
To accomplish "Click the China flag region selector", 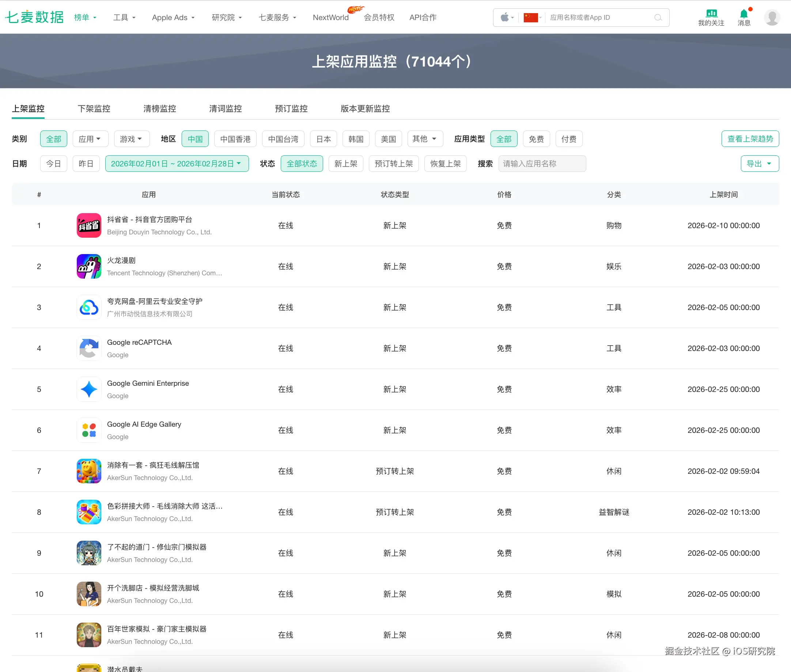I will [531, 18].
